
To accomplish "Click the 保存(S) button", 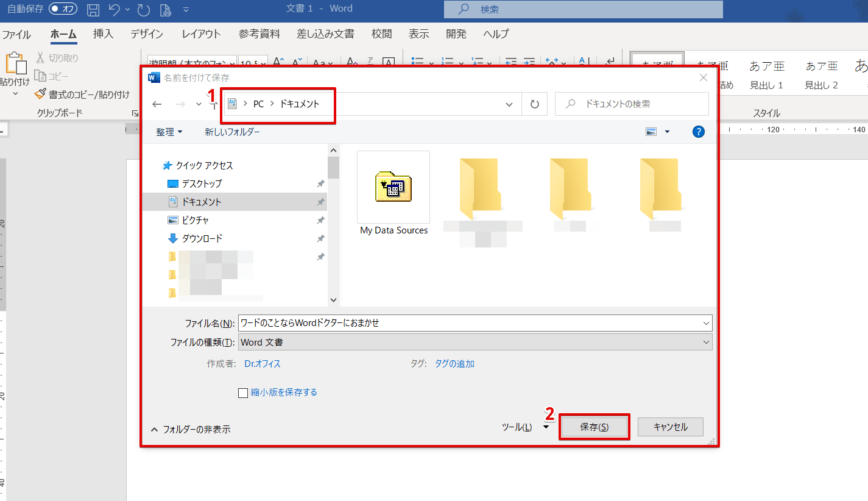I will point(594,427).
